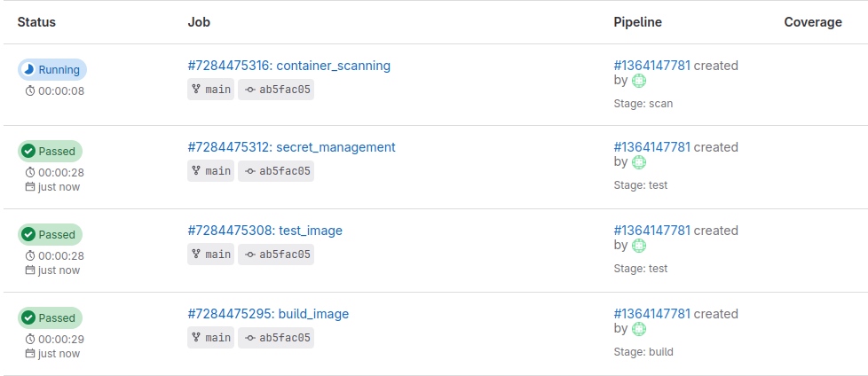868x376 pixels.
Task: Click commit ab5fac05 in container_scanning row
Action: tap(276, 89)
